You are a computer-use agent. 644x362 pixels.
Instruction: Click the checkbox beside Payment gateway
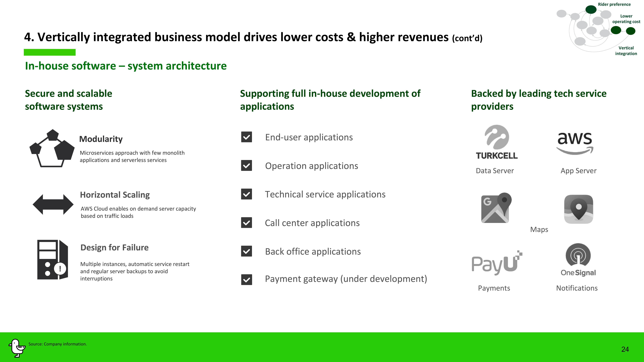click(247, 280)
